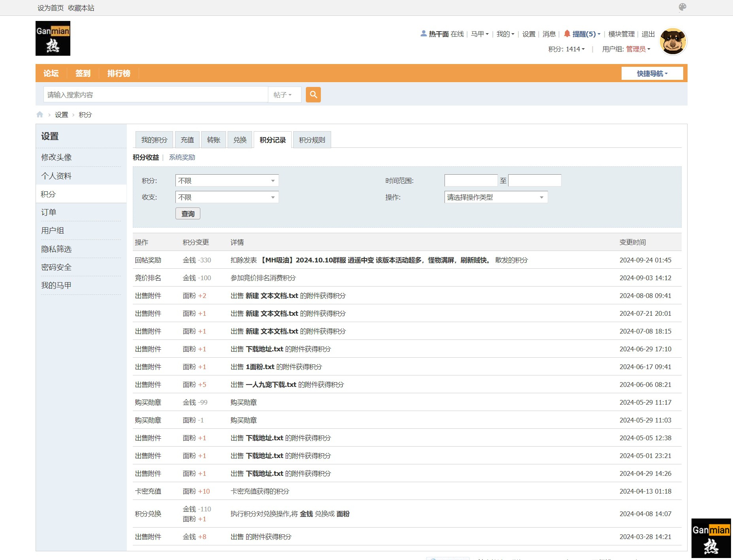Select 积分 in the settings sidebar
The image size is (733, 560).
click(81, 194)
